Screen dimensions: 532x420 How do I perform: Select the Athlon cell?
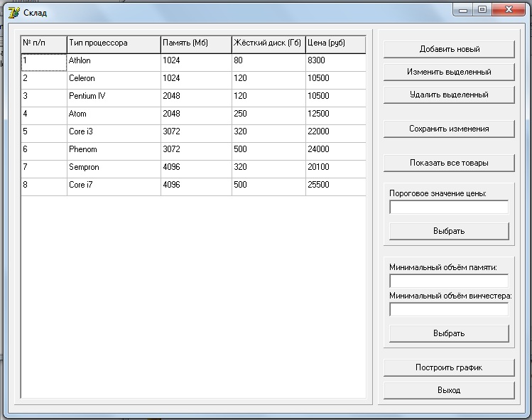[x=114, y=63]
